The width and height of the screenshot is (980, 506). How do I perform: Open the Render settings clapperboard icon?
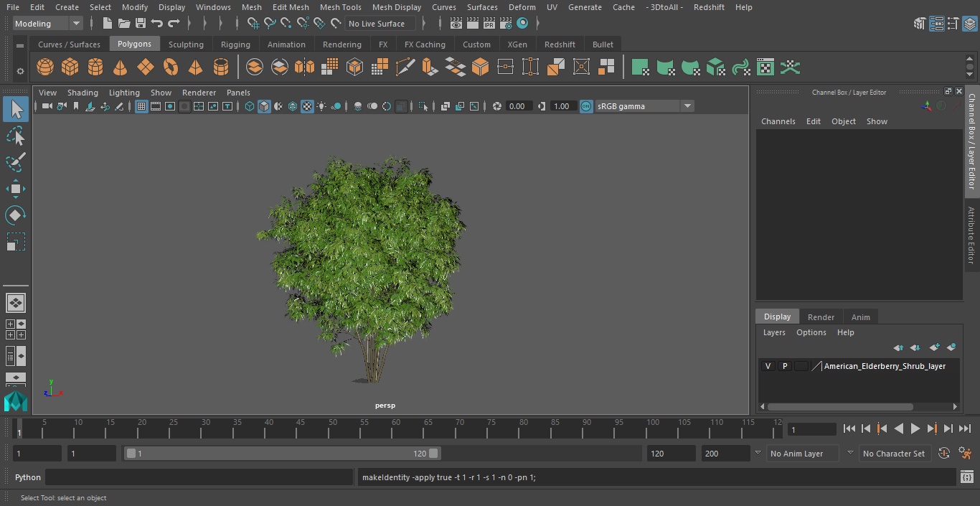tap(506, 24)
